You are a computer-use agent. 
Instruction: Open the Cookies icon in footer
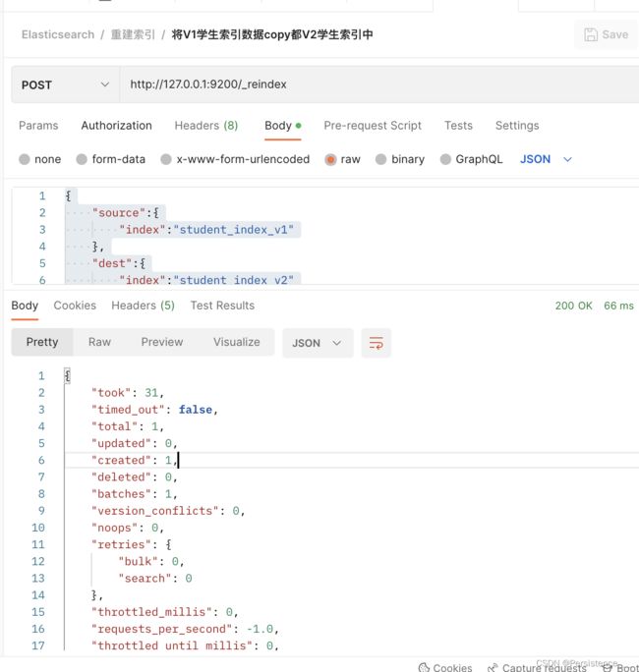pos(444,667)
